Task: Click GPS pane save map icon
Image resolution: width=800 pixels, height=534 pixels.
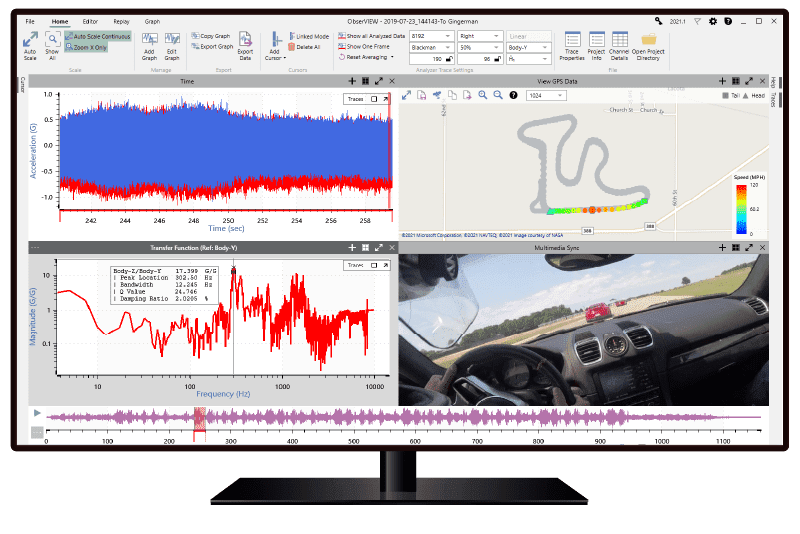Action: click(x=421, y=95)
